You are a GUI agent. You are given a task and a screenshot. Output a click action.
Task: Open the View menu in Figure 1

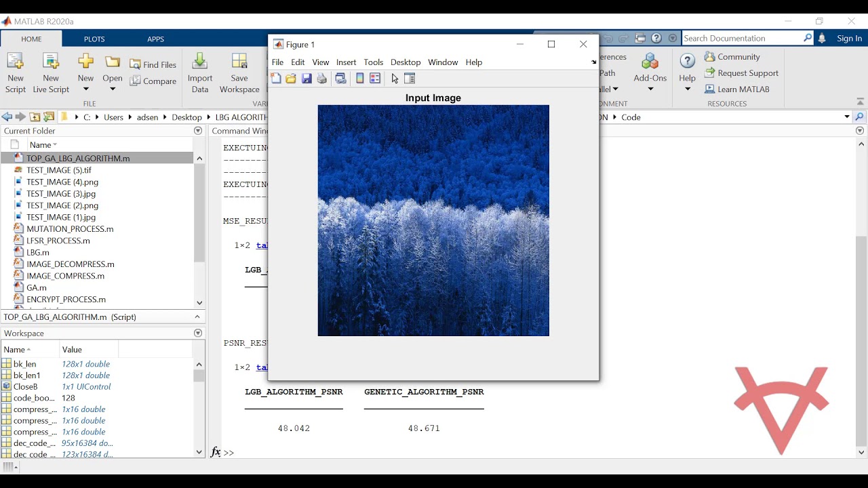coord(320,62)
